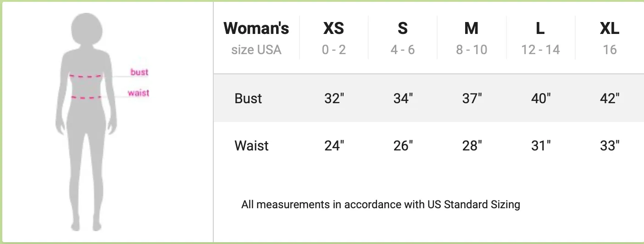Click the 32" bust value for XS
This screenshot has height=244, width=644.
pyautogui.click(x=334, y=98)
